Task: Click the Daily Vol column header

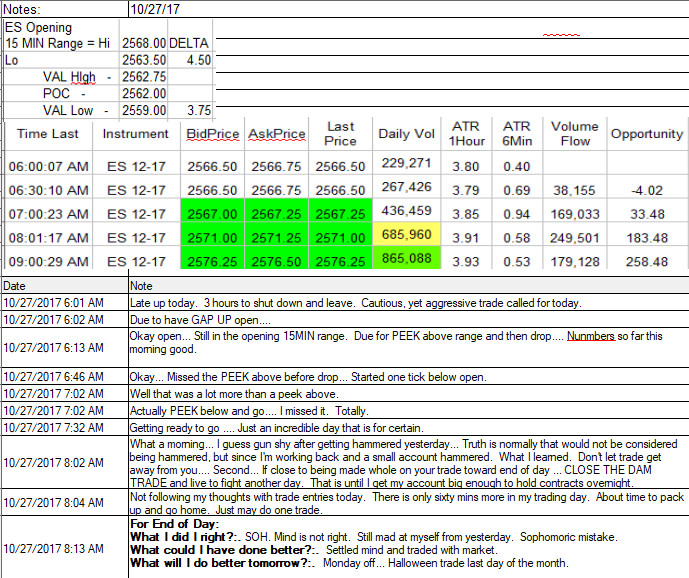Action: tap(406, 134)
